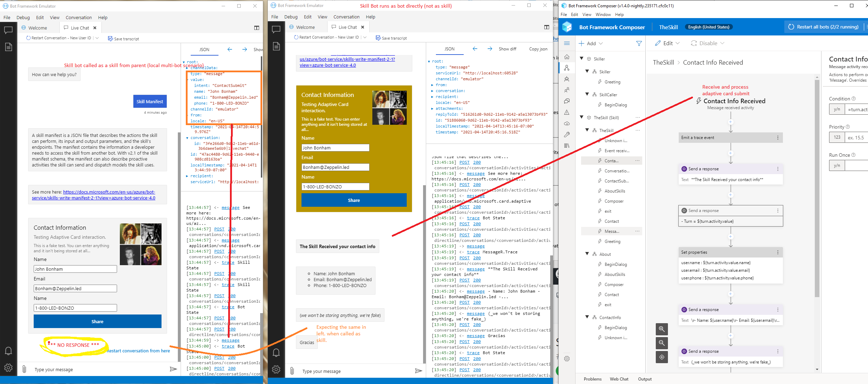
Task: Click Save transcript in right Emulator
Action: (391, 38)
